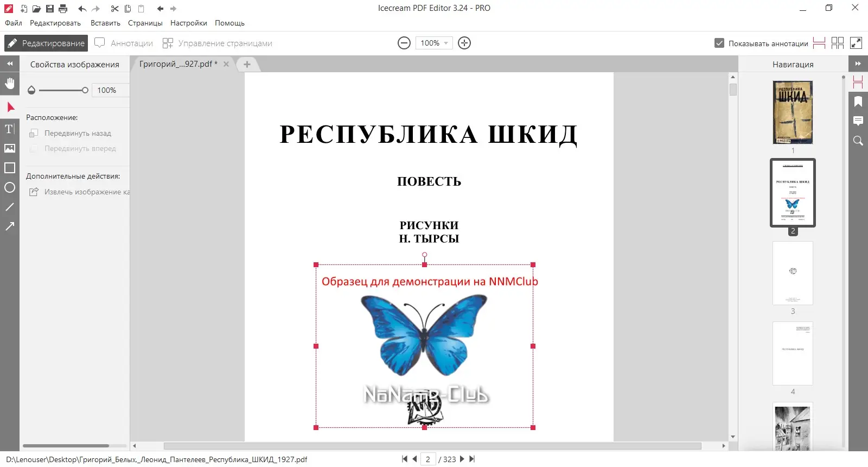Enter full screen mode

pos(856,43)
